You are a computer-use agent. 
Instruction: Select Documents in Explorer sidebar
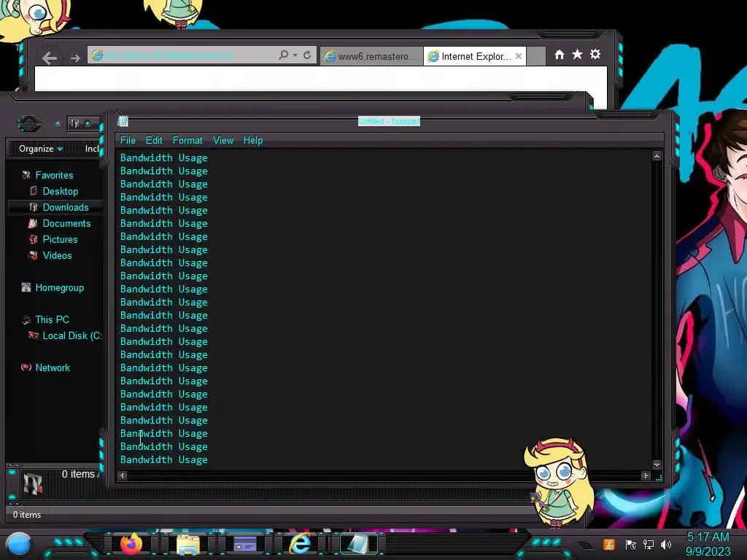pos(66,223)
